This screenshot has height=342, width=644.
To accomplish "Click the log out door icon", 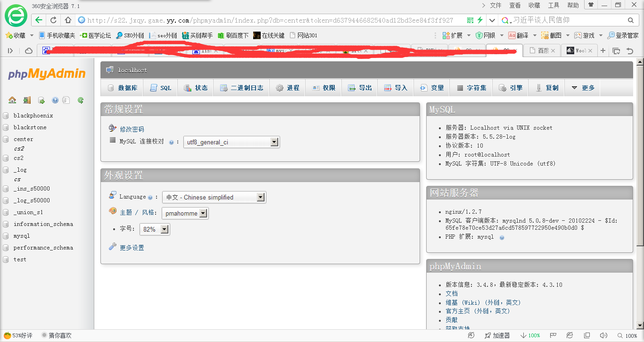I will [x=27, y=100].
